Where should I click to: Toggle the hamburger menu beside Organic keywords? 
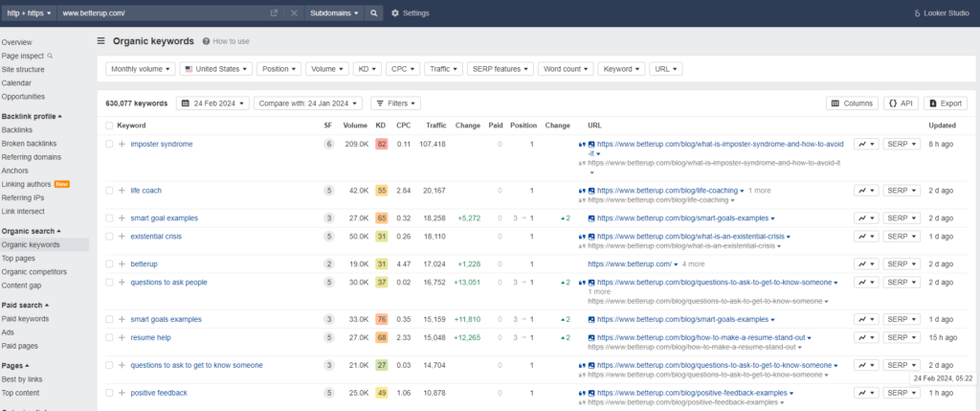[100, 41]
